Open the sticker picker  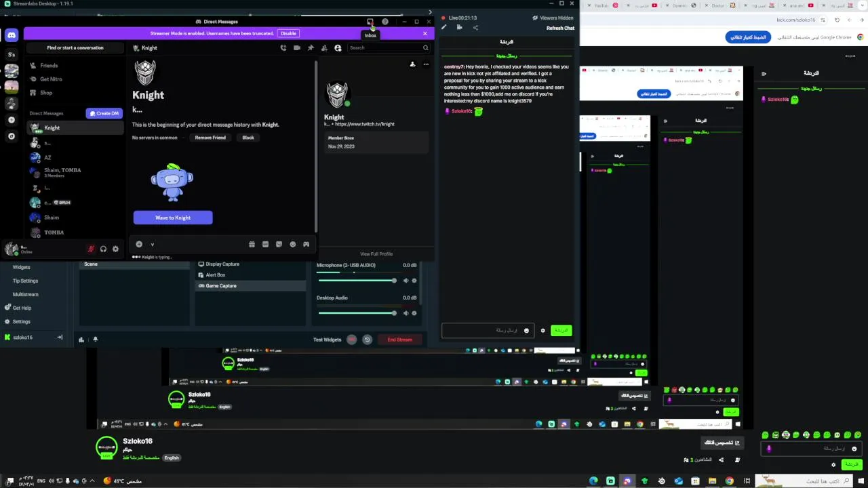[279, 245]
